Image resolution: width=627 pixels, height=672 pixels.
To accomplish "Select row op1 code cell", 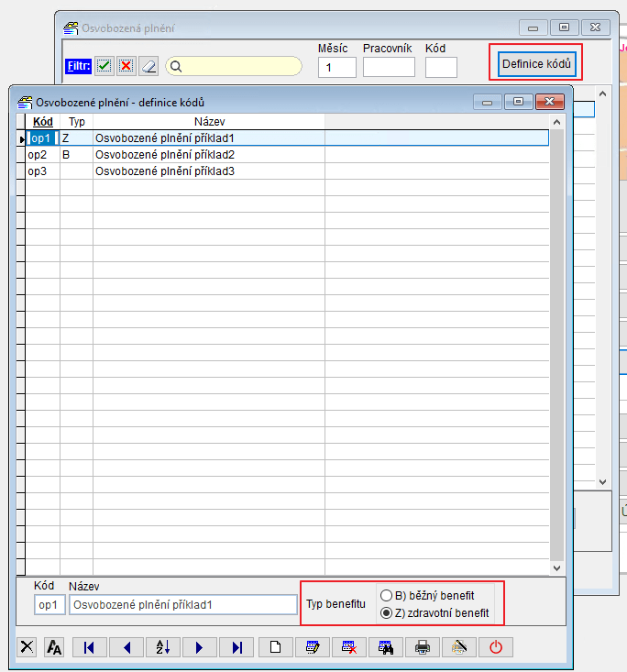I will [42, 138].
